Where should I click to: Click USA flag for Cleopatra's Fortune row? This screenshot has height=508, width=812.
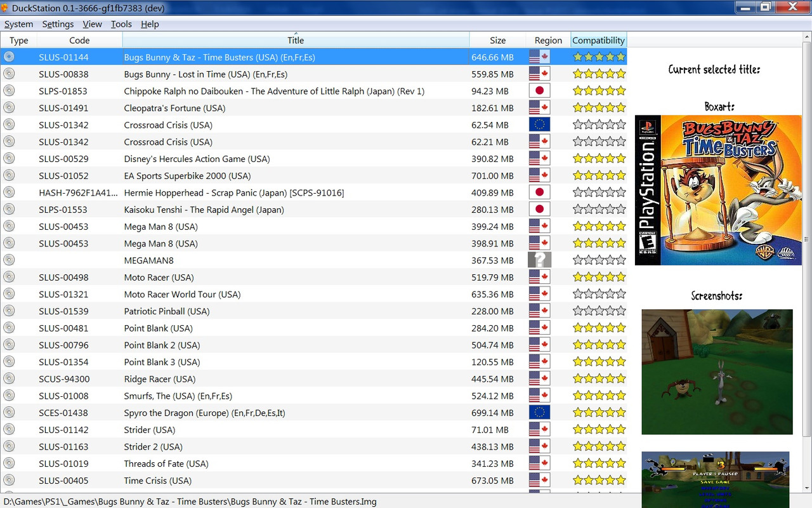click(x=539, y=107)
